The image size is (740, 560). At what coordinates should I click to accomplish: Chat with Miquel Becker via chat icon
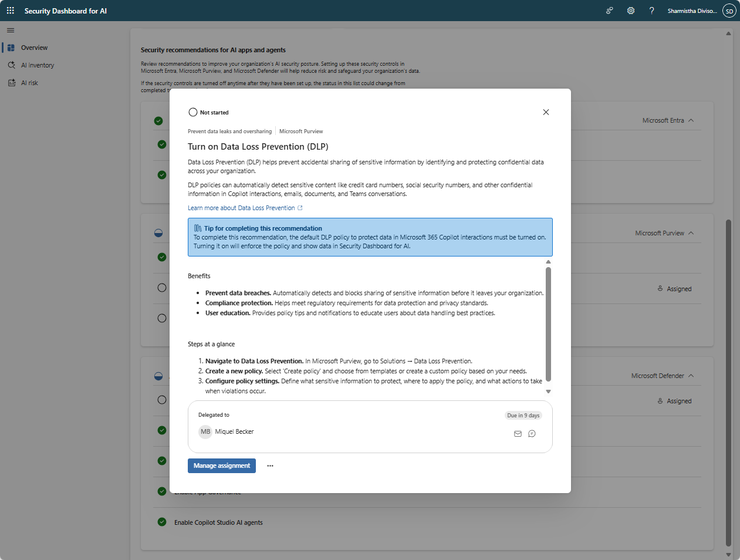point(532,434)
